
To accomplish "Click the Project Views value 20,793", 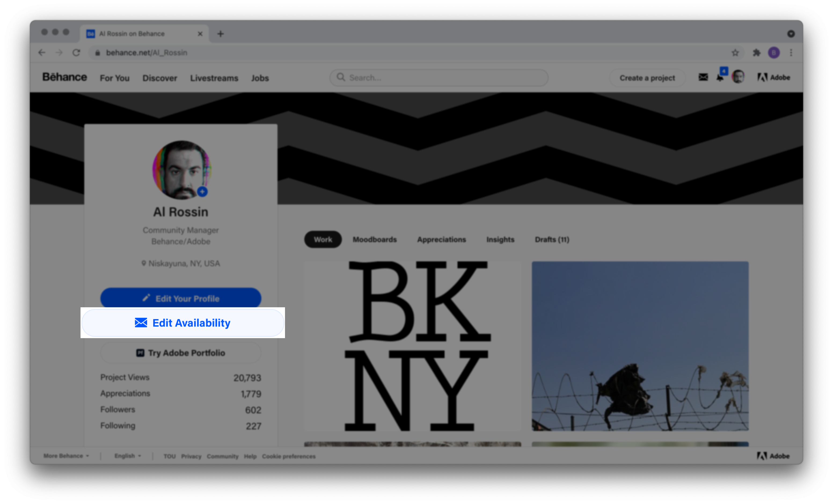I will pos(247,378).
